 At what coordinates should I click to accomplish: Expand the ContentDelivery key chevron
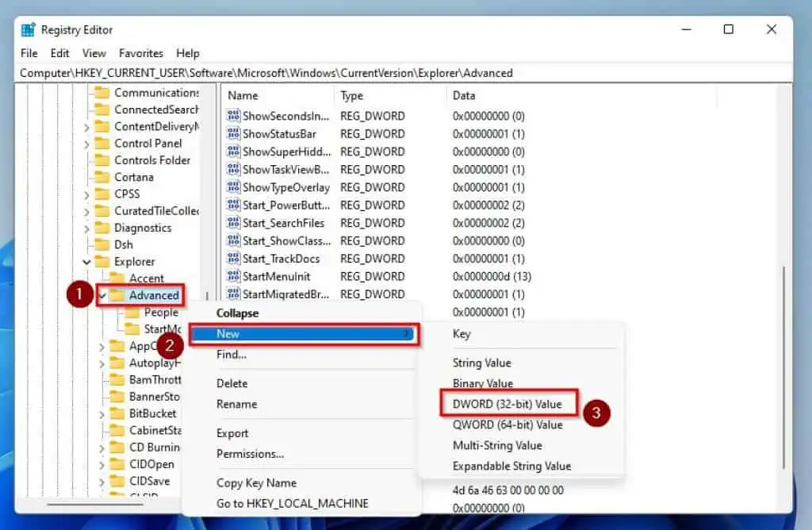click(x=87, y=126)
